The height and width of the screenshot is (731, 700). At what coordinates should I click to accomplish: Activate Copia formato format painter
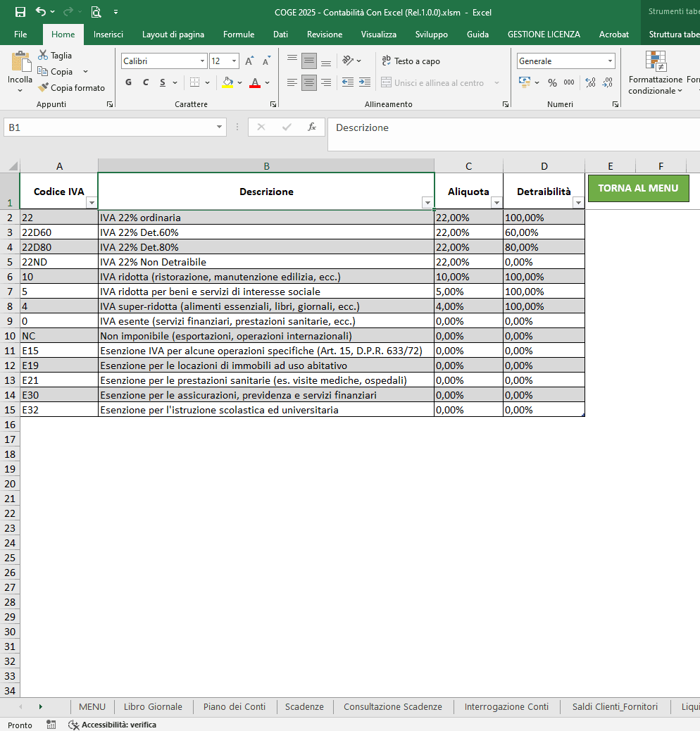(71, 87)
